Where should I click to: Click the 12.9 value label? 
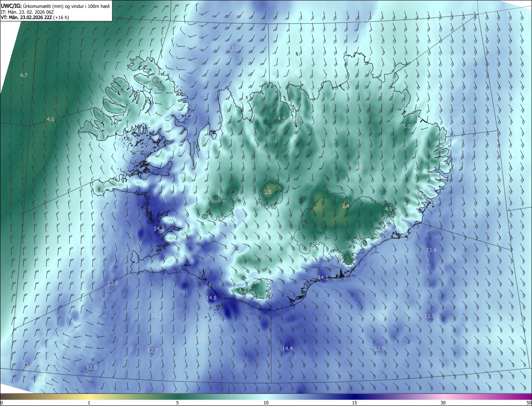(x=380, y=349)
